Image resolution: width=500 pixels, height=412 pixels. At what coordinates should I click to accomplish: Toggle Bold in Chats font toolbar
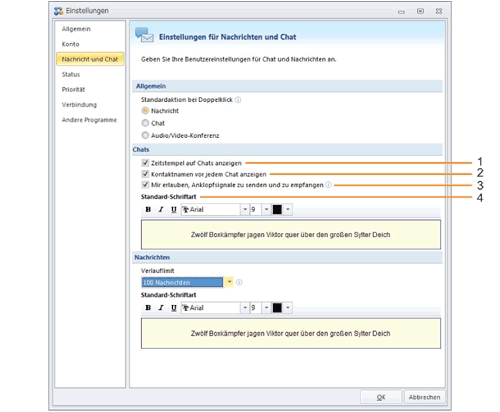(148, 209)
